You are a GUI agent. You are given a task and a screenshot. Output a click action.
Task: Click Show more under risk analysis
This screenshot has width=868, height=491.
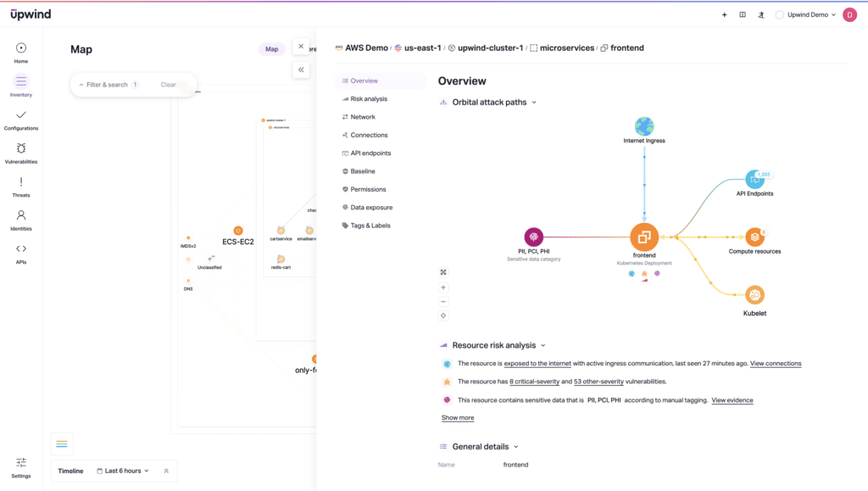[x=458, y=418]
